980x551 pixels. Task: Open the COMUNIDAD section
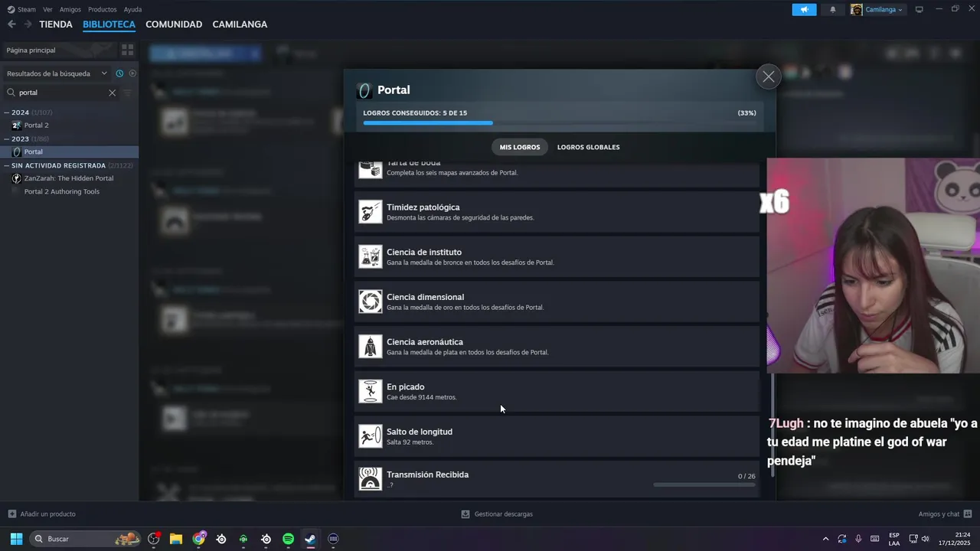(174, 24)
